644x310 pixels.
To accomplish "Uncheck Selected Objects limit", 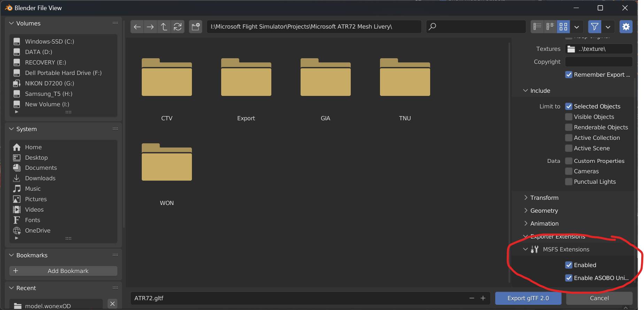I will click(569, 106).
